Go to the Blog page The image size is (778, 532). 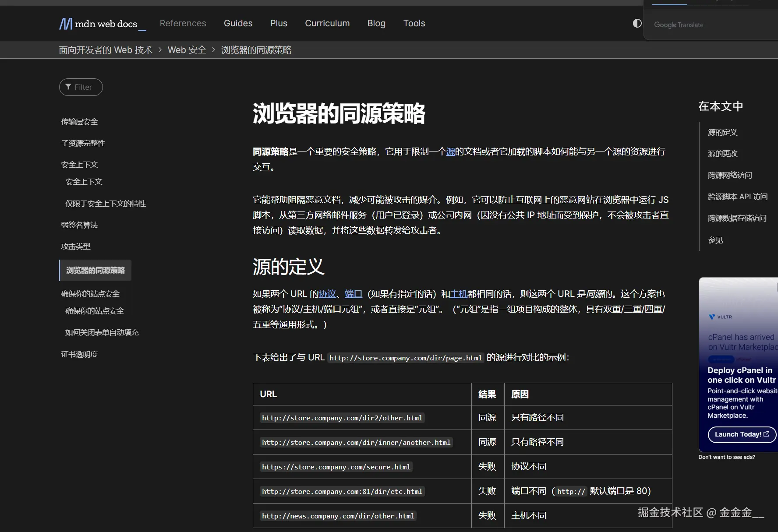(376, 23)
